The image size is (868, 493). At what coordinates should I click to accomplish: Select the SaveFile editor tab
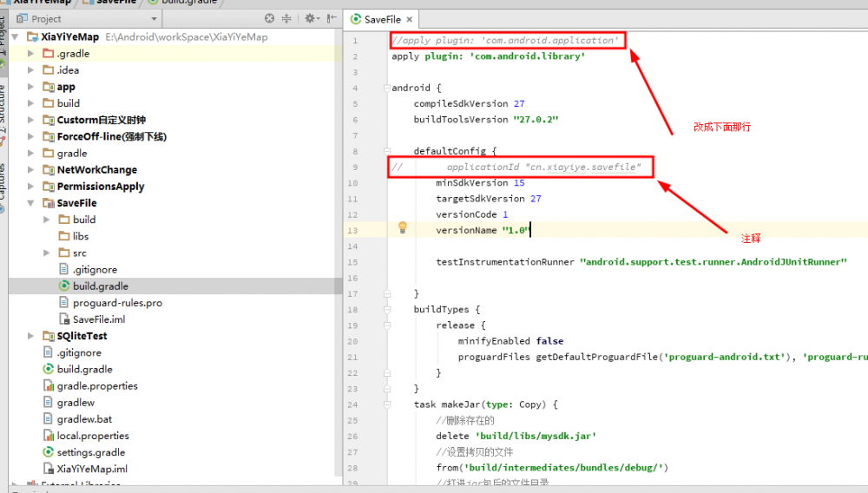click(x=381, y=19)
